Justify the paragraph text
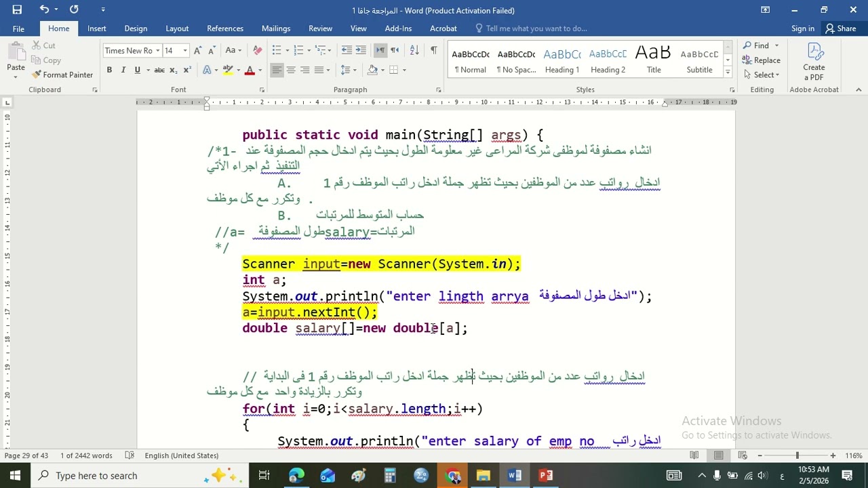Screen dimensions: 868x488 (319, 70)
